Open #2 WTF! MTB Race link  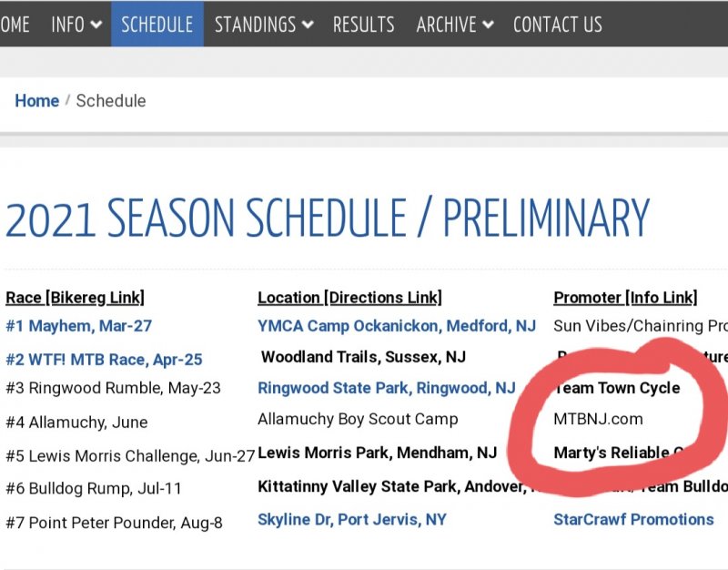pos(104,360)
